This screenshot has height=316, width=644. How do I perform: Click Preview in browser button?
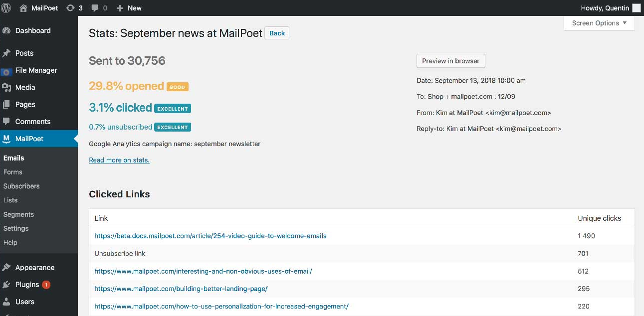[450, 61]
